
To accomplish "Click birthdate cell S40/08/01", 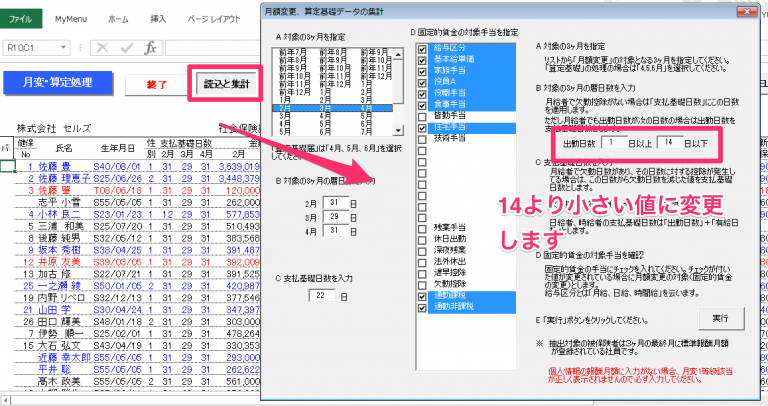I will point(117,167).
